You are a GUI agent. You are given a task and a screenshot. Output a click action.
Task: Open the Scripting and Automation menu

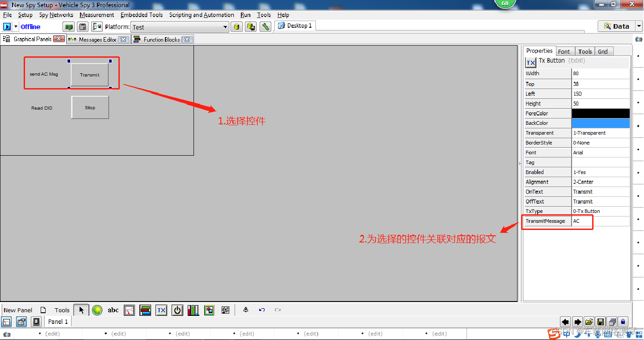pos(201,15)
